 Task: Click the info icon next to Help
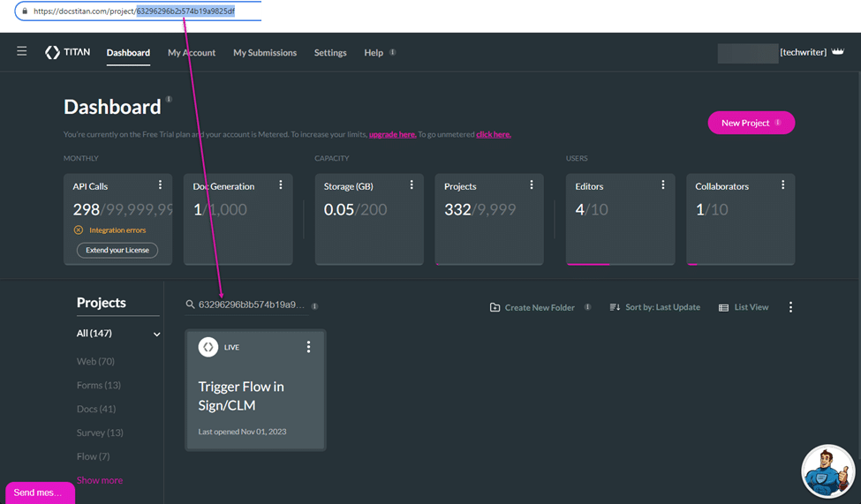click(393, 52)
